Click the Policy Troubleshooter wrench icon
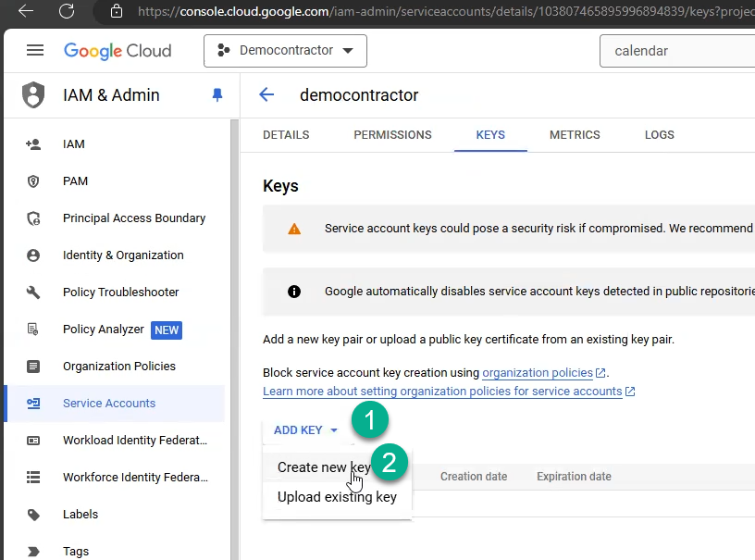Viewport: 755px width, 560px height. pyautogui.click(x=33, y=292)
